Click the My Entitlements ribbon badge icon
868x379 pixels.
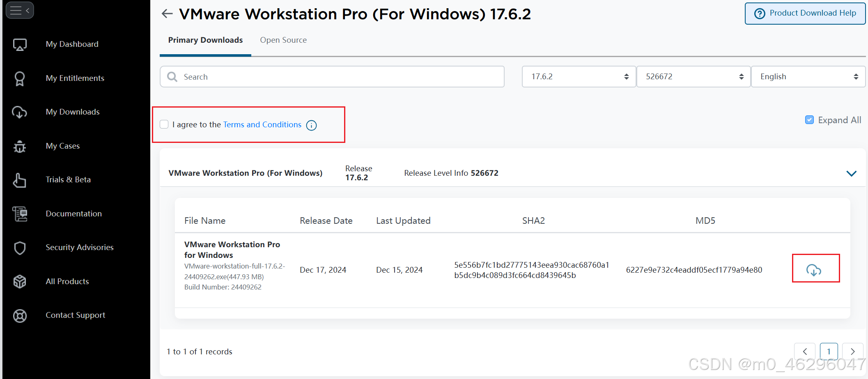tap(20, 78)
